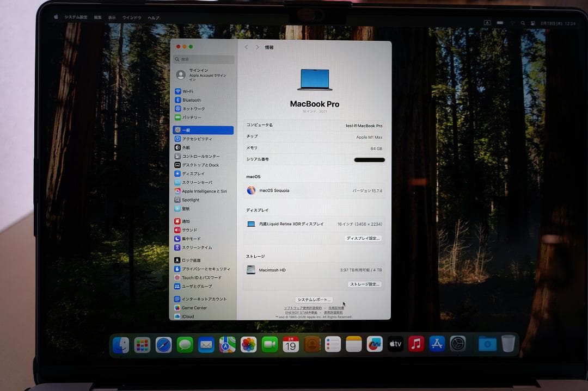Select iCloud at the sidebar bottom
Viewport: 588px width, 391px height.
pos(188,316)
